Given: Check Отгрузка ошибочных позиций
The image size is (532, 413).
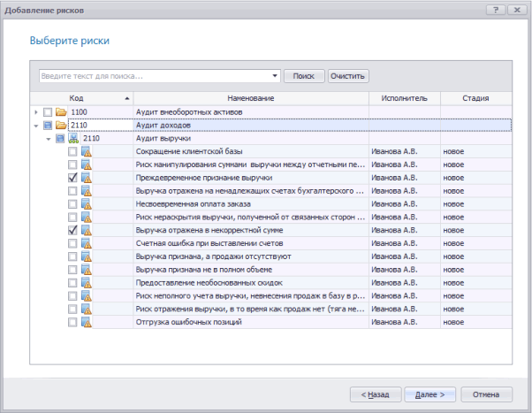Looking at the screenshot, I should pyautogui.click(x=72, y=322).
